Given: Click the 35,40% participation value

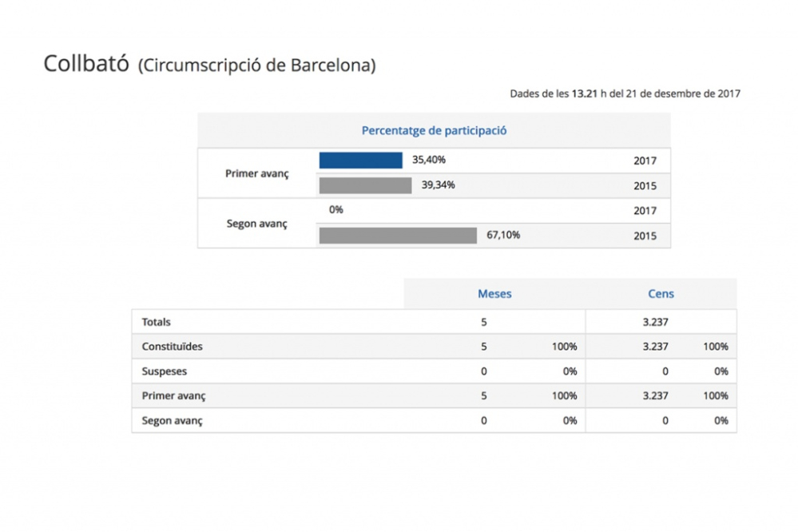Looking at the screenshot, I should click(x=429, y=160).
